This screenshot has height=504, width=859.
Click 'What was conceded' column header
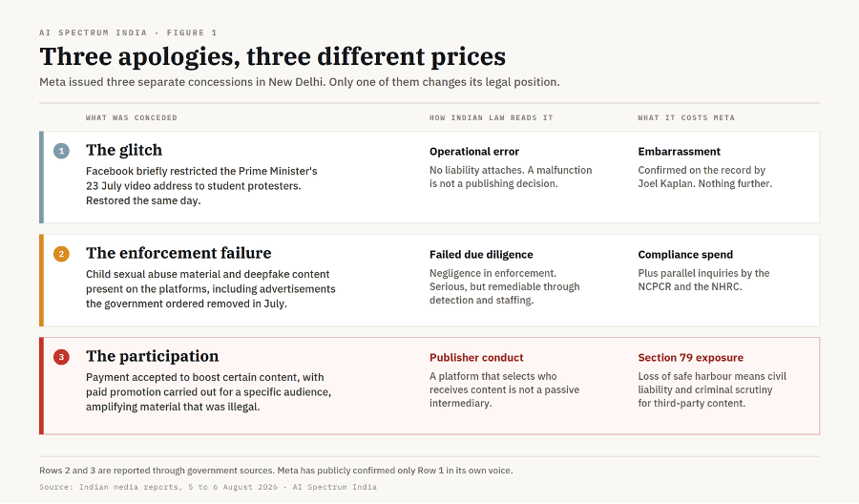(x=132, y=117)
